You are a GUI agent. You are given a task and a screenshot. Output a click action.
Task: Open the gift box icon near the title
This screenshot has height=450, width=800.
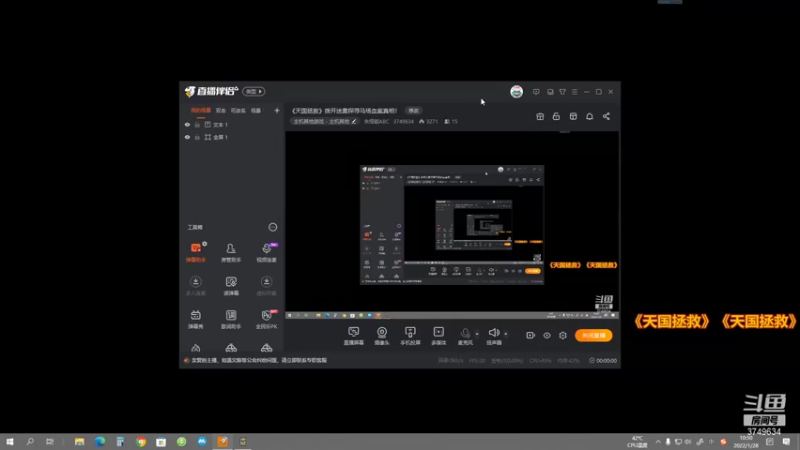click(540, 116)
